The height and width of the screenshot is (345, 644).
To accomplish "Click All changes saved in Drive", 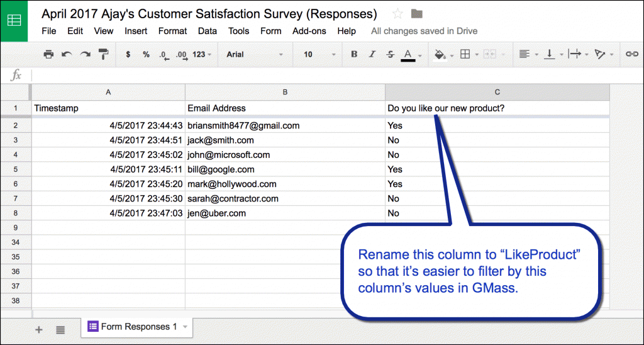I will coord(424,31).
